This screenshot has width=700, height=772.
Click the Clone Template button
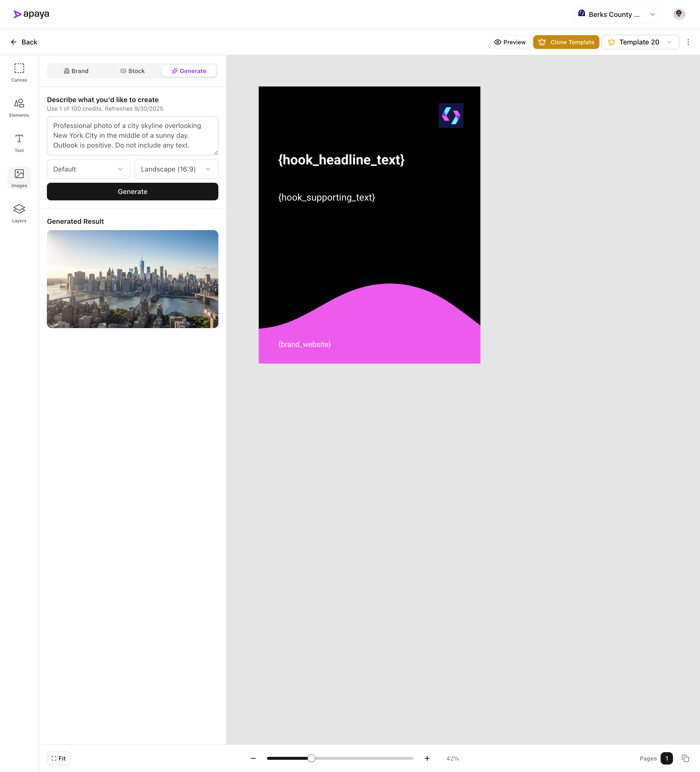click(566, 42)
